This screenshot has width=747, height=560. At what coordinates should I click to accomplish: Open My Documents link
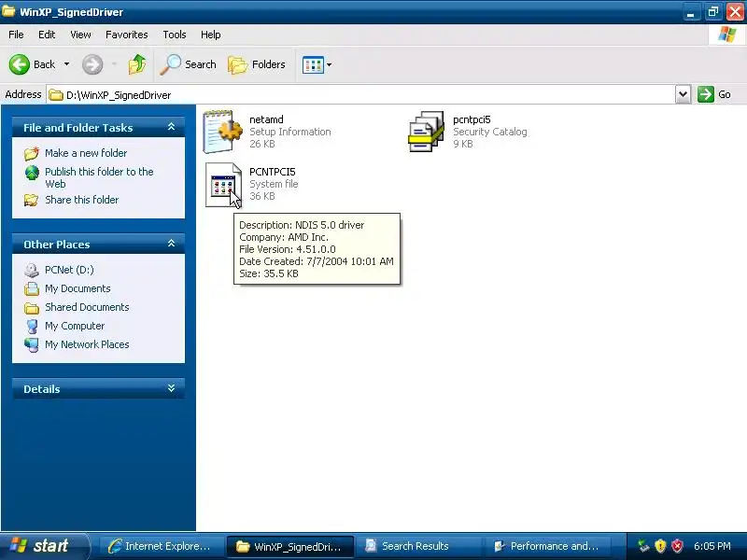pyautogui.click(x=78, y=288)
